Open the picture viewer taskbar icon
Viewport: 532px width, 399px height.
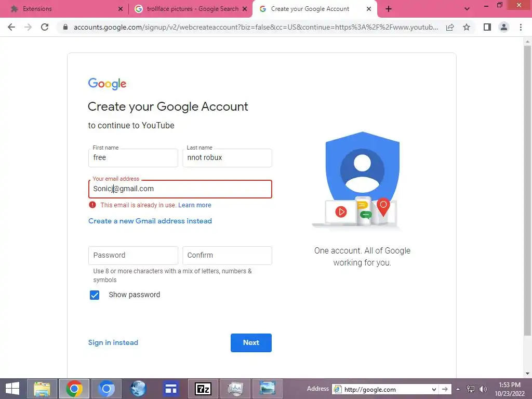(268, 389)
